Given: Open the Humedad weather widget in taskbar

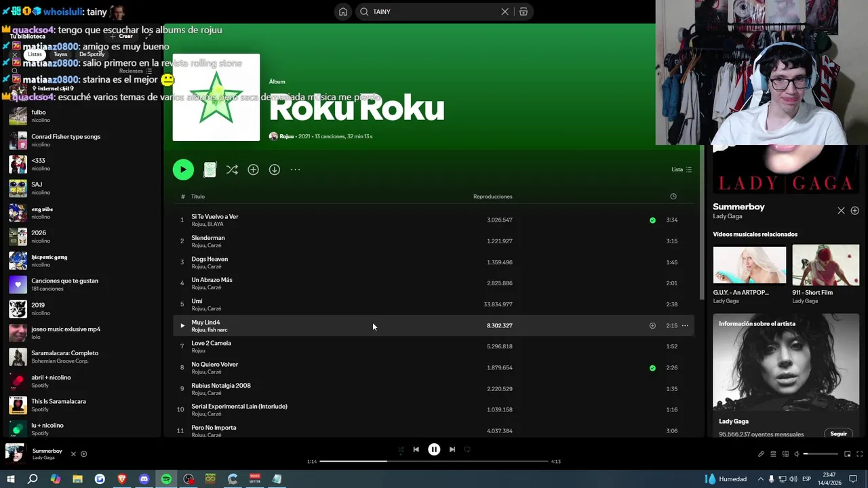Looking at the screenshot, I should coord(726,479).
